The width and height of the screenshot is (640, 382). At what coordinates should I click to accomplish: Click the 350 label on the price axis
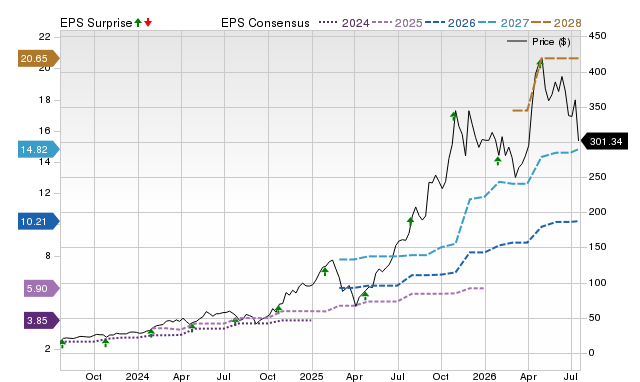coord(597,107)
